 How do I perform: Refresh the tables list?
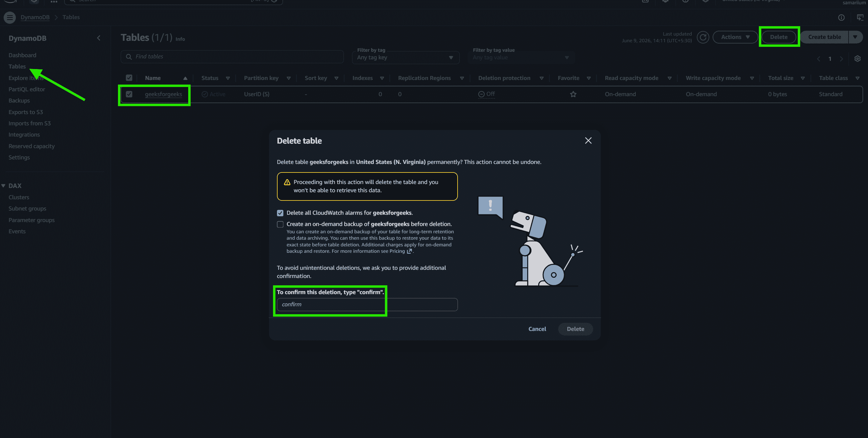pos(703,37)
